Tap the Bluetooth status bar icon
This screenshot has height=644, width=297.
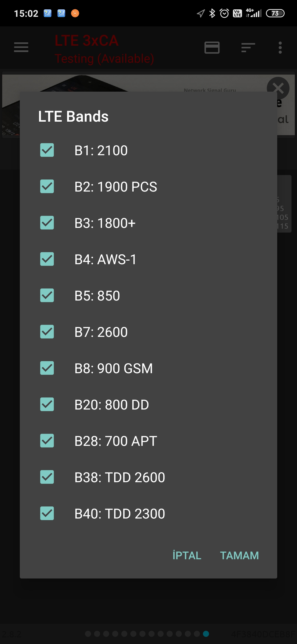212,13
